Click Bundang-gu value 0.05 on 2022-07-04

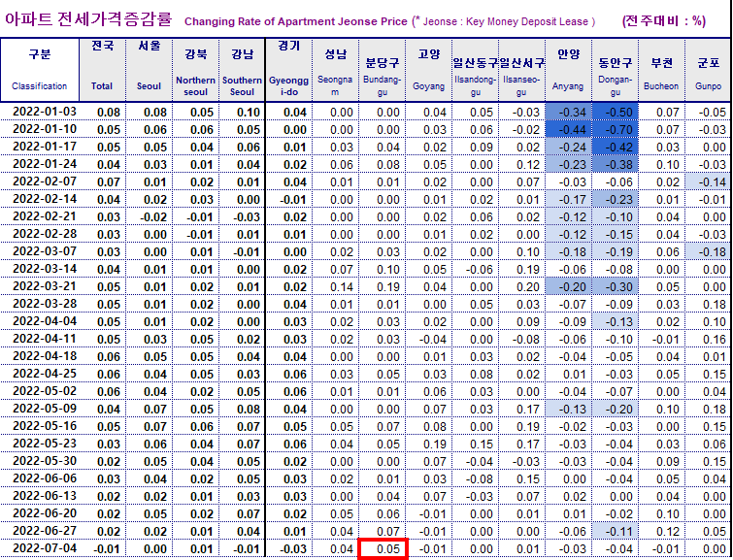click(x=383, y=548)
